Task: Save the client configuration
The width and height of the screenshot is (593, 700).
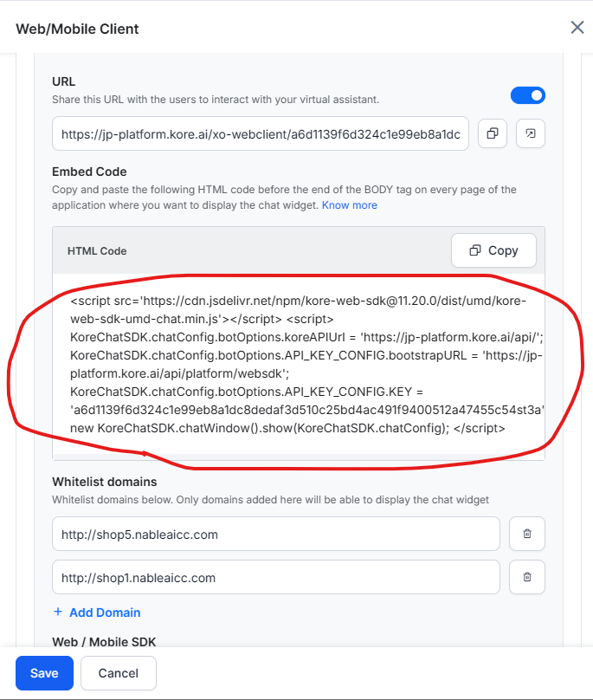Action: 44,673
